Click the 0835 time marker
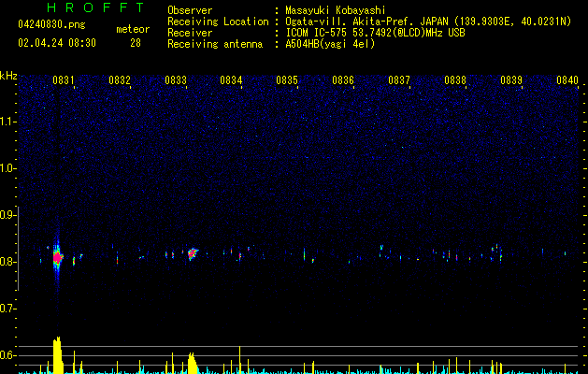 [287, 80]
